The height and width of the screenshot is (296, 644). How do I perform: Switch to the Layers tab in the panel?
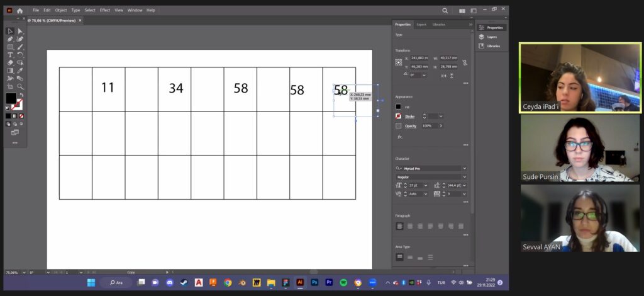pyautogui.click(x=421, y=25)
